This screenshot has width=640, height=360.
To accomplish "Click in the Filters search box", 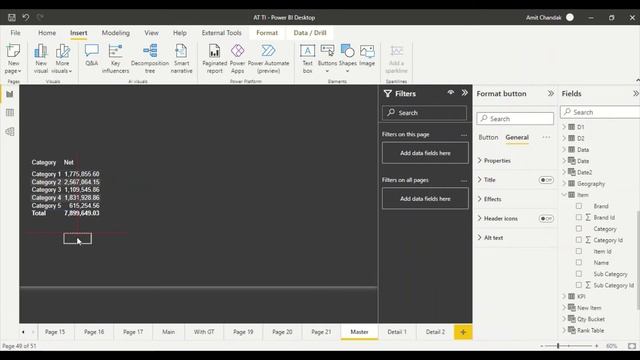I will (x=424, y=113).
